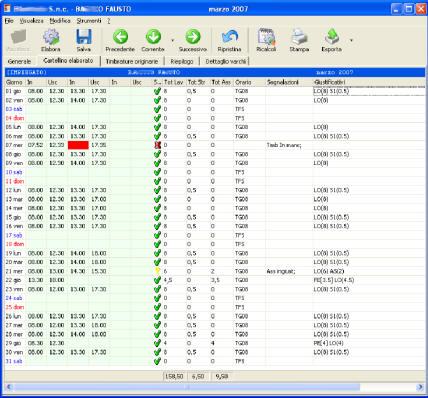428x398 pixels.
Task: Open the ? help menu
Action: tap(108, 21)
